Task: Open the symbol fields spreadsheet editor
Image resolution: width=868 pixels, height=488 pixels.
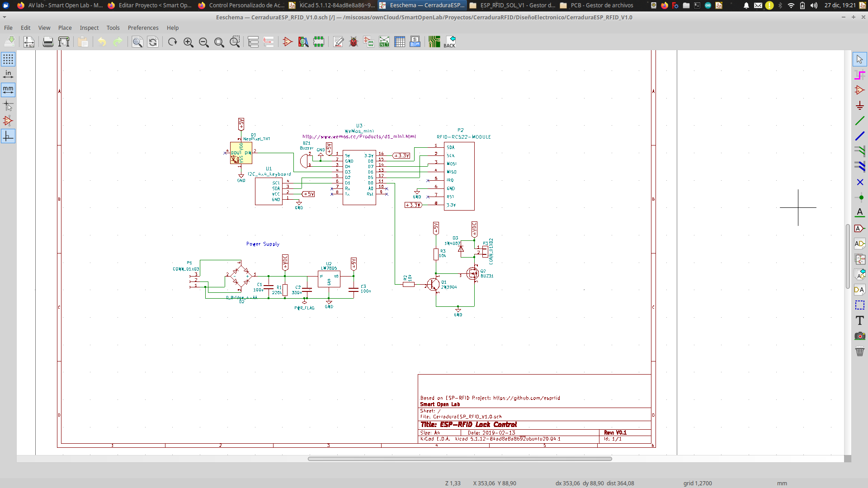Action: 400,42
